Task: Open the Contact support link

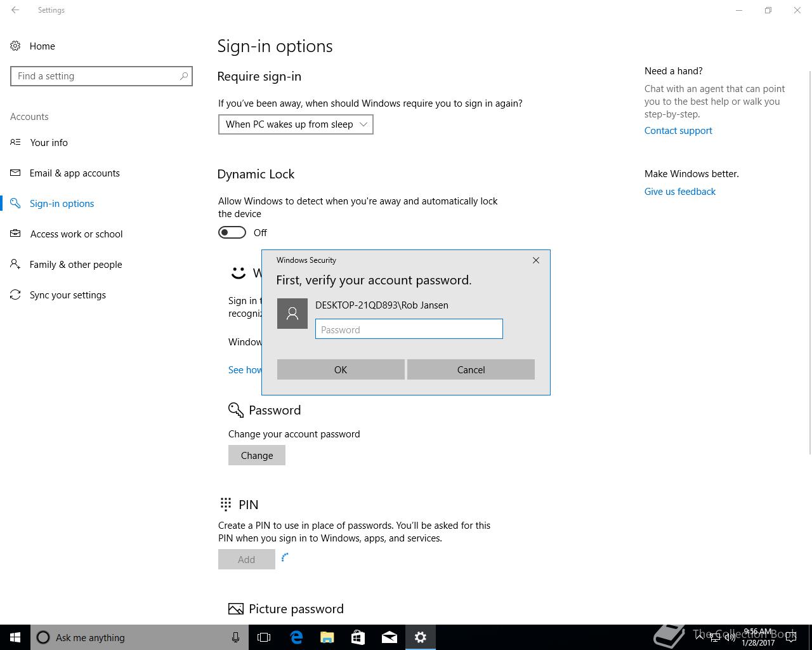Action: tap(678, 130)
